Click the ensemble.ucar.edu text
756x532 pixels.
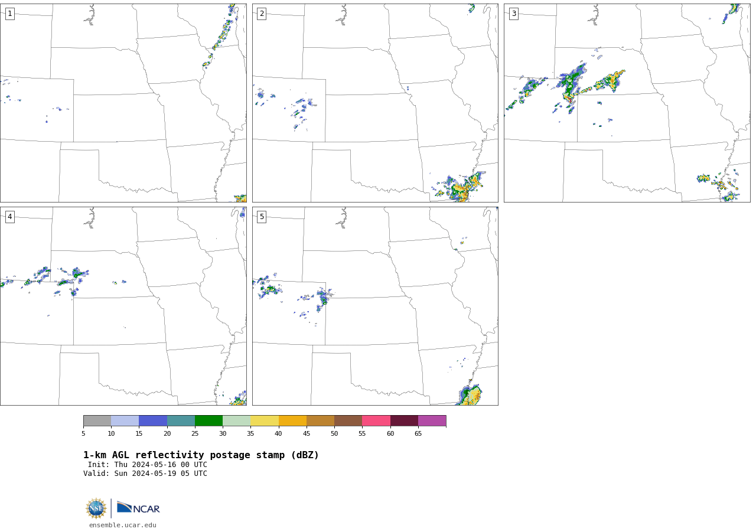click(123, 525)
